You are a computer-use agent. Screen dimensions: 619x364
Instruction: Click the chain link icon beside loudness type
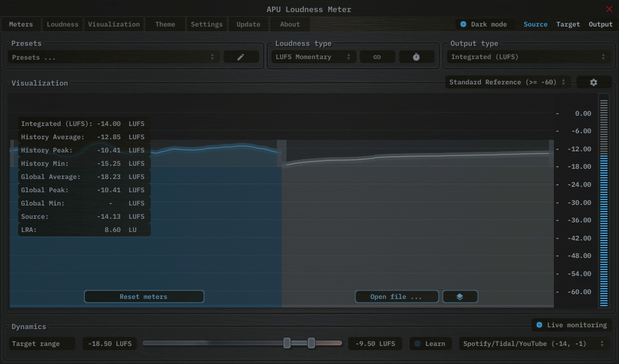377,56
